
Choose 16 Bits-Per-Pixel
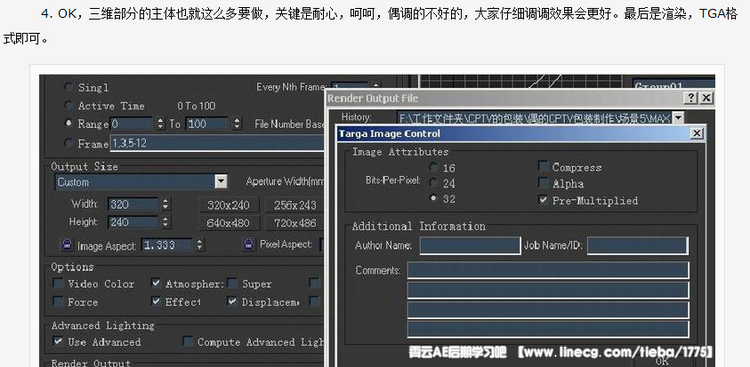click(434, 167)
